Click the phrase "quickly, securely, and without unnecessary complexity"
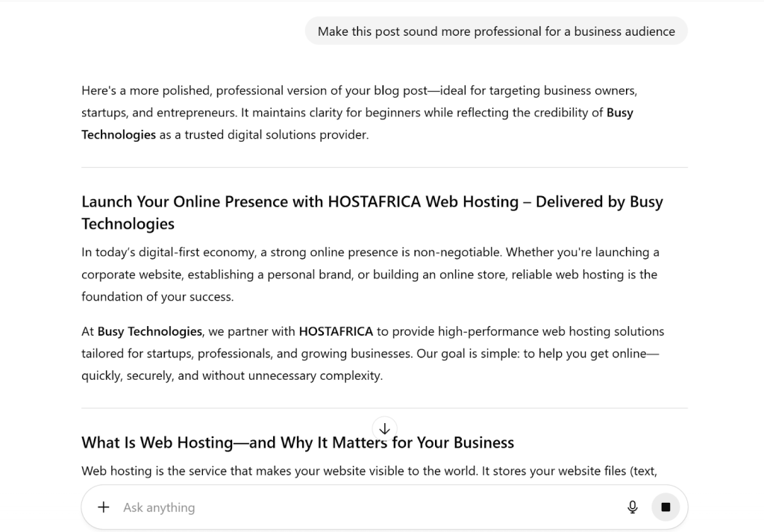Image resolution: width=764 pixels, height=532 pixels. click(x=232, y=376)
